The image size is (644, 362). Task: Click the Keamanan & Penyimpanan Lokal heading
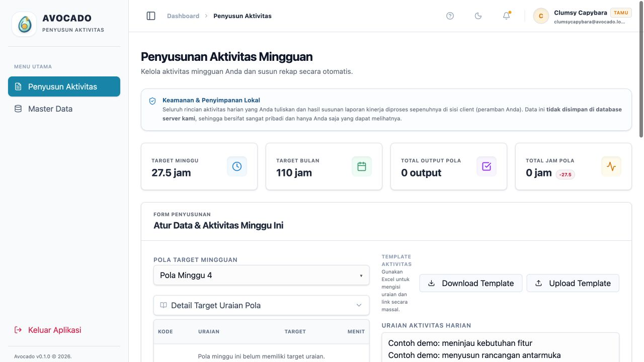[x=211, y=100]
